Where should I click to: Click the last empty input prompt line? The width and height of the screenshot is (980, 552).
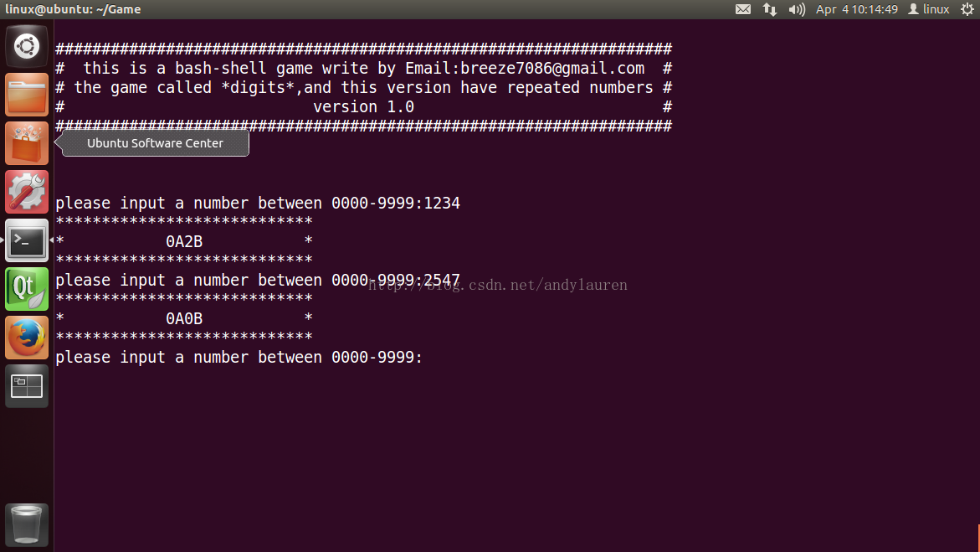click(239, 358)
